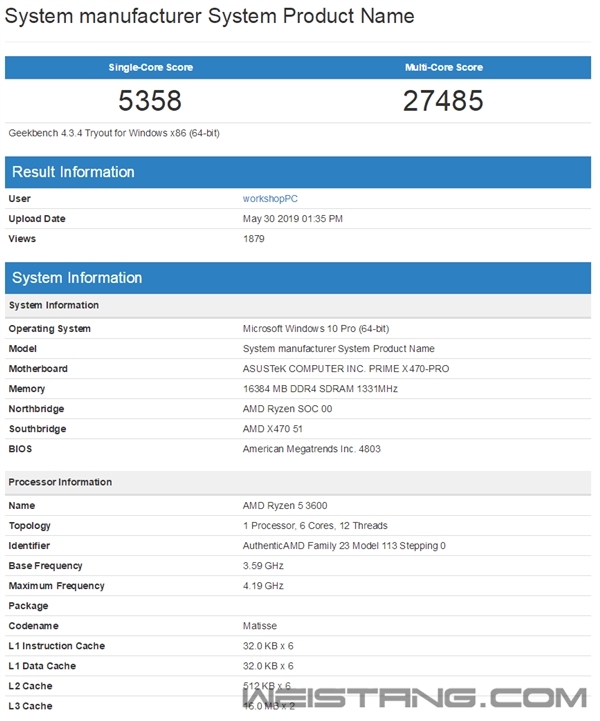Click the Single-Core Score header

[151, 68]
